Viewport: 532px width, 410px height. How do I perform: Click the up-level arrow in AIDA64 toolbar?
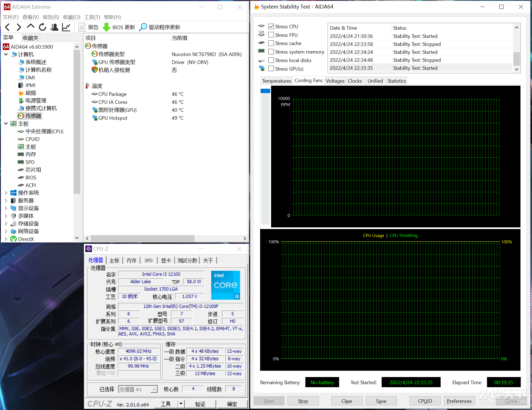click(x=30, y=27)
